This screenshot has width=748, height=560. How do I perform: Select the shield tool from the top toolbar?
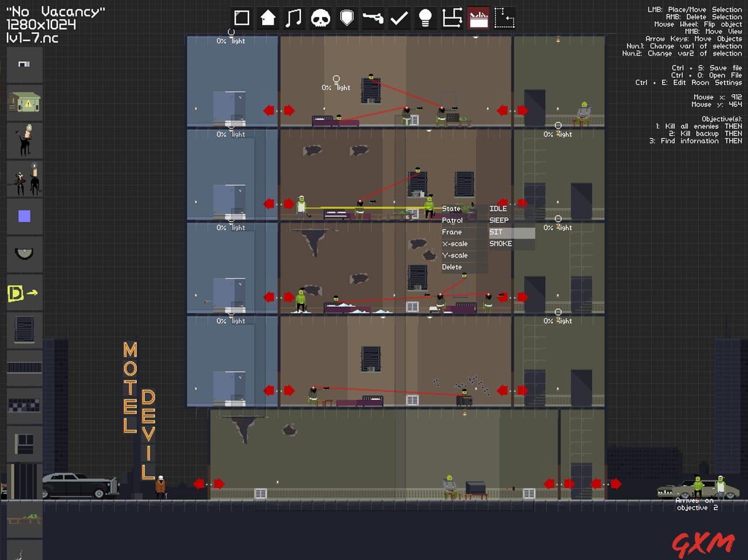(x=347, y=18)
